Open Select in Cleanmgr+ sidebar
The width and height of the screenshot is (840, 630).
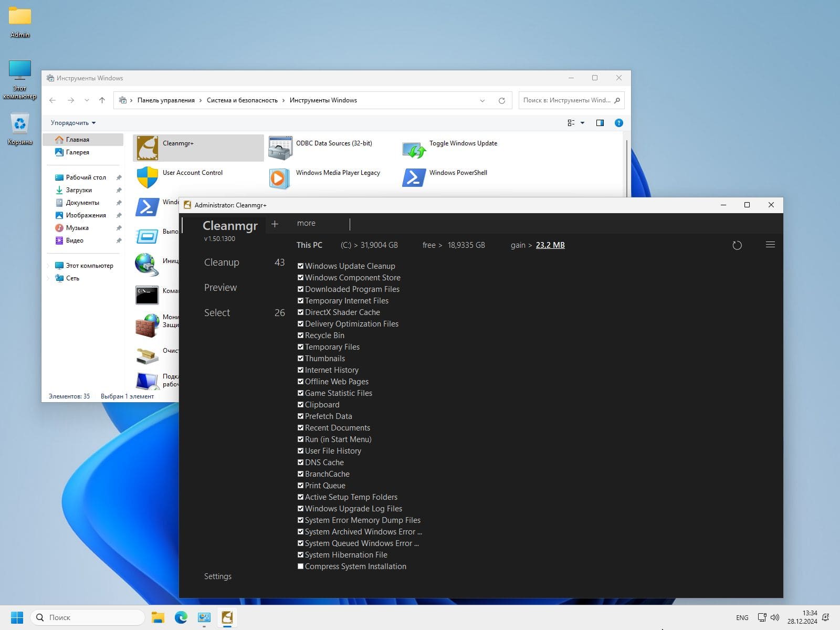(217, 313)
